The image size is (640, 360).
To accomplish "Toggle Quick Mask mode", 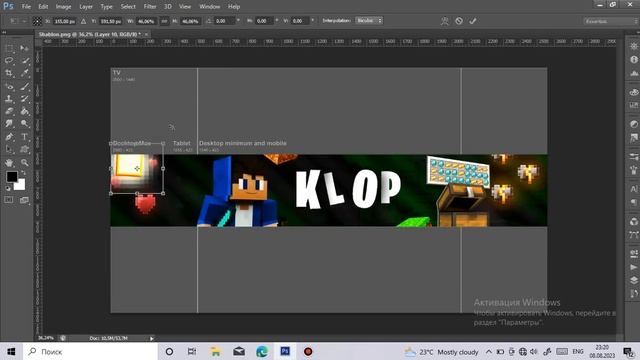I will click(9, 200).
